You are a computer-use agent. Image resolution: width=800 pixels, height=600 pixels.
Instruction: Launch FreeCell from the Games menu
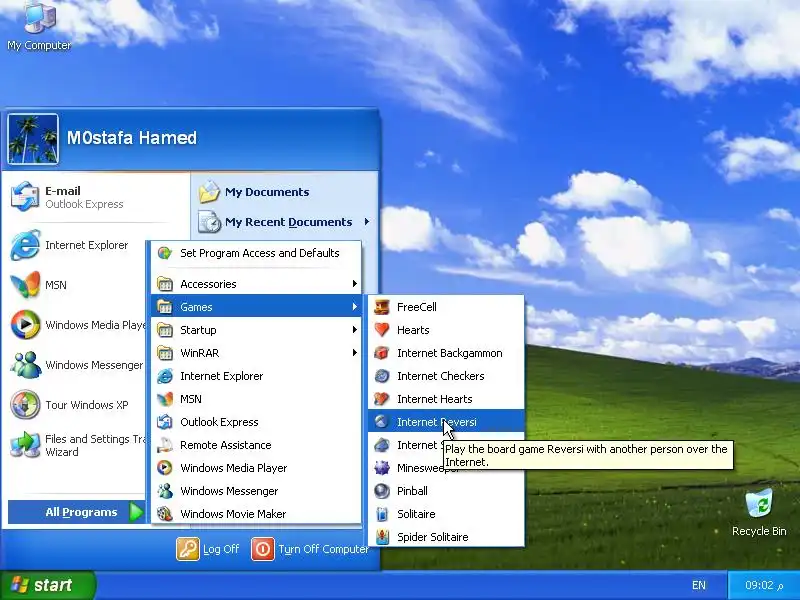click(x=446, y=307)
